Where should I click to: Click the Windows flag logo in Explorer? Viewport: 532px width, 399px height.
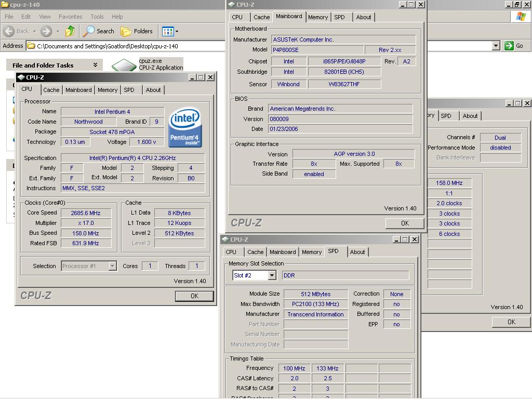pyautogui.click(x=521, y=17)
